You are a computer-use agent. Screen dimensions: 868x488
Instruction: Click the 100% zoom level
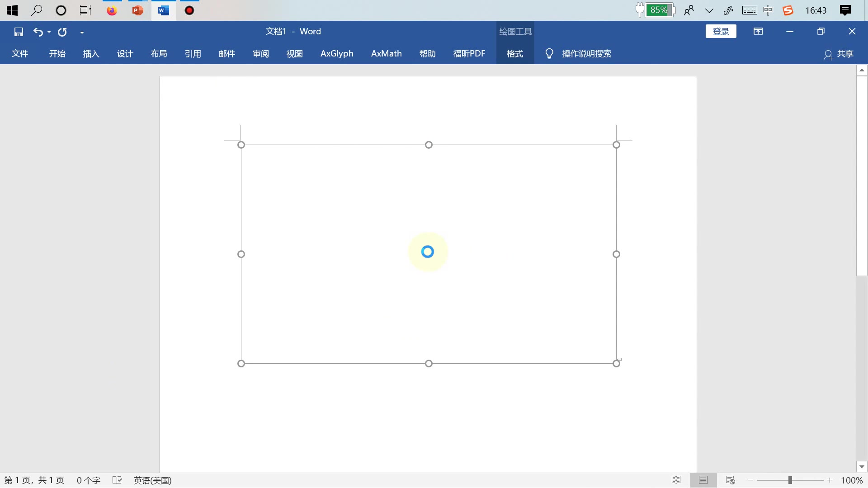[x=852, y=480]
